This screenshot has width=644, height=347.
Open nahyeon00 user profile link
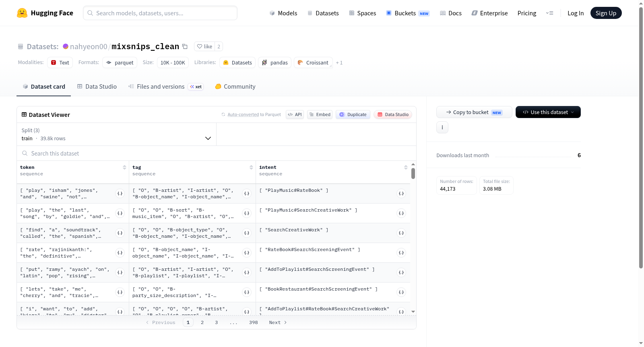[89, 46]
